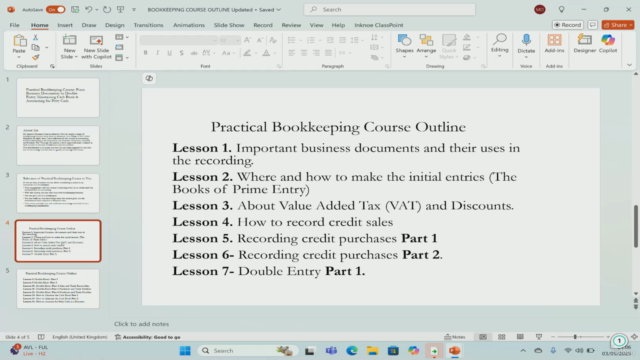640x360 pixels.
Task: Expand the Share dropdown arrow
Action: pos(631,25)
